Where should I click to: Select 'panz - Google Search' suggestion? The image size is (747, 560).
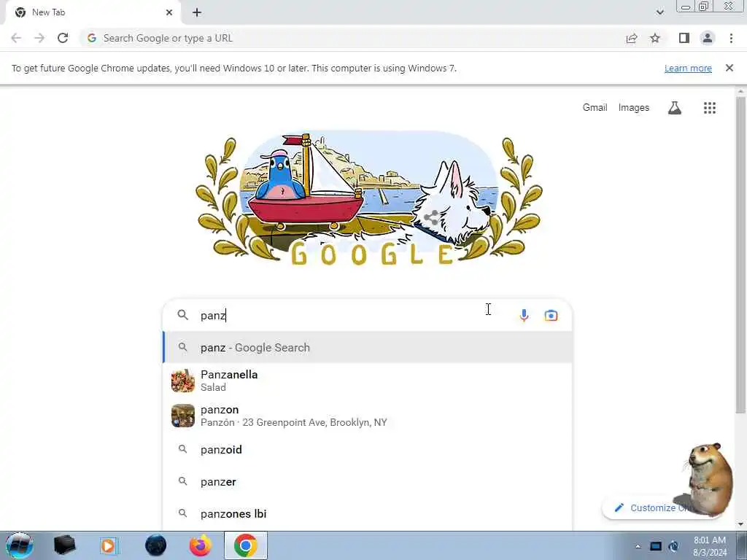point(368,348)
